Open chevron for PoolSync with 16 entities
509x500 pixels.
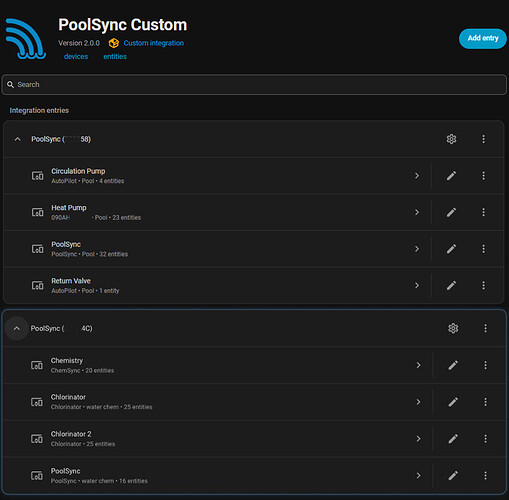click(x=418, y=476)
